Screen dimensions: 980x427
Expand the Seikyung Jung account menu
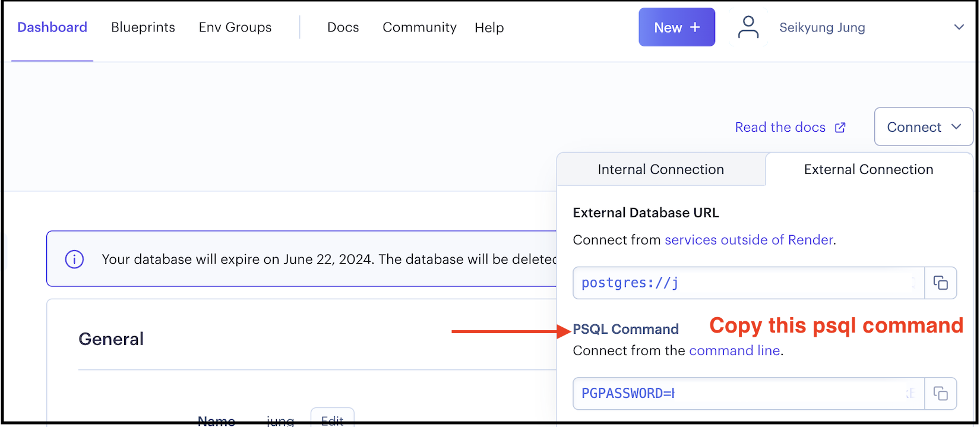(959, 27)
